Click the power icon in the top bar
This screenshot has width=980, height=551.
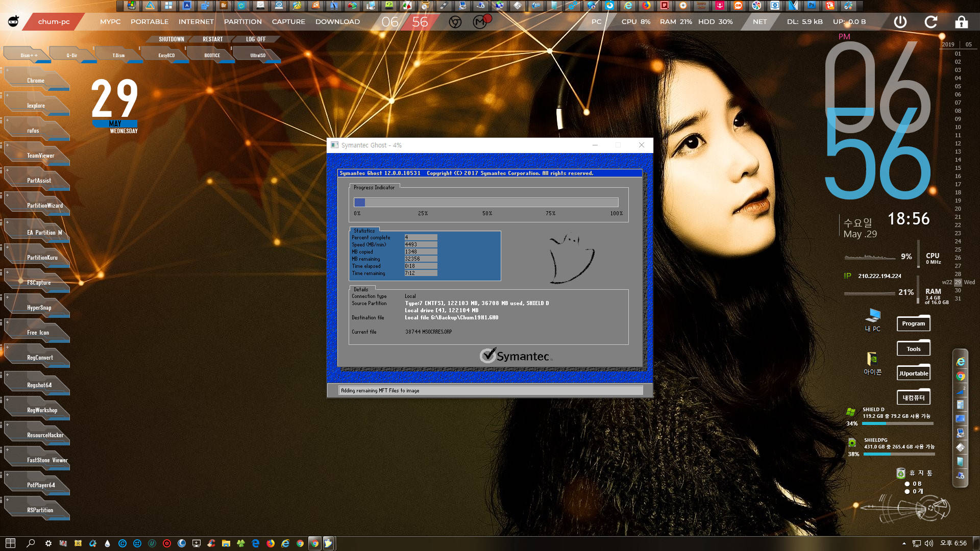tap(900, 22)
